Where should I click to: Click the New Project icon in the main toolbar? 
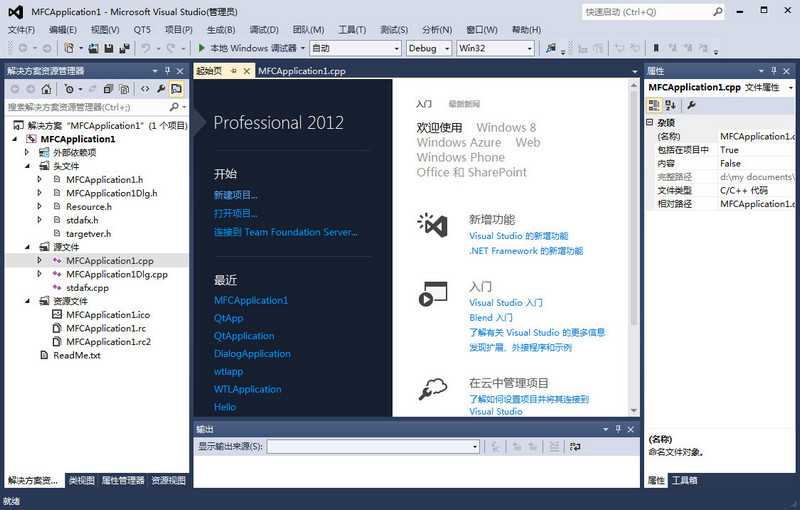68,48
